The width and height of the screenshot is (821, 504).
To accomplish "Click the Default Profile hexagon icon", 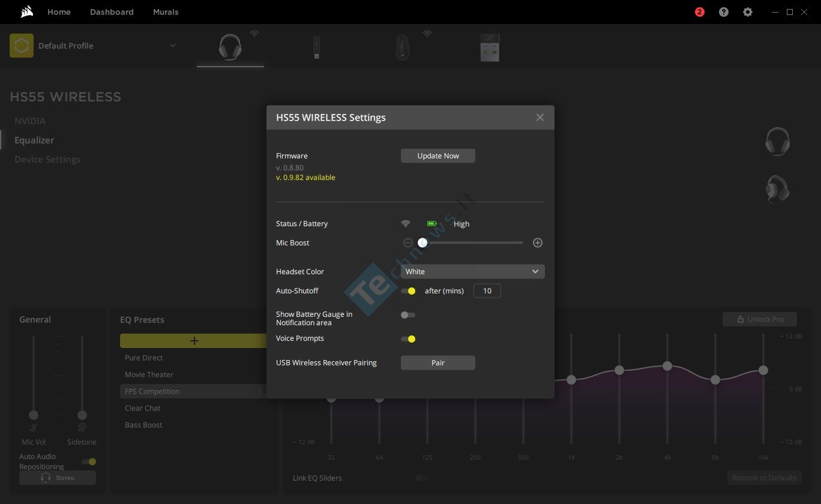I will tap(22, 46).
